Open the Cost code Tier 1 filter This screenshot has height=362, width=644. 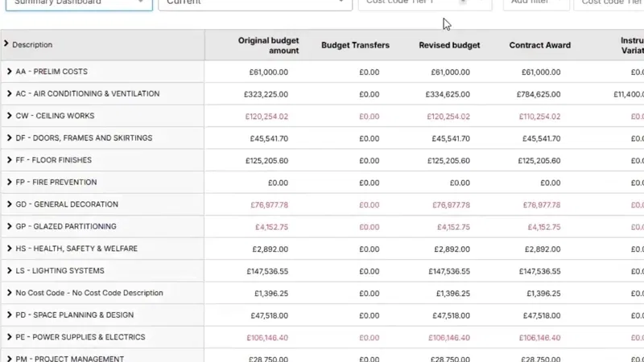[425, 4]
